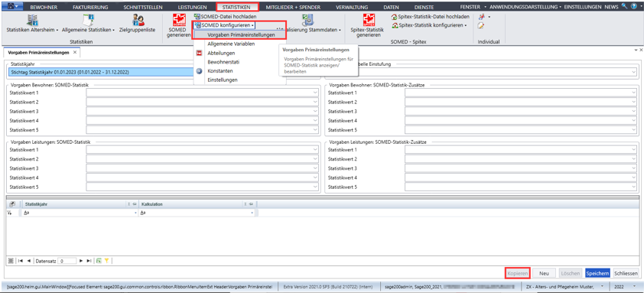Switch to the FAKTURIERUNG ribbon tab
The width and height of the screenshot is (644, 293).
click(x=90, y=7)
